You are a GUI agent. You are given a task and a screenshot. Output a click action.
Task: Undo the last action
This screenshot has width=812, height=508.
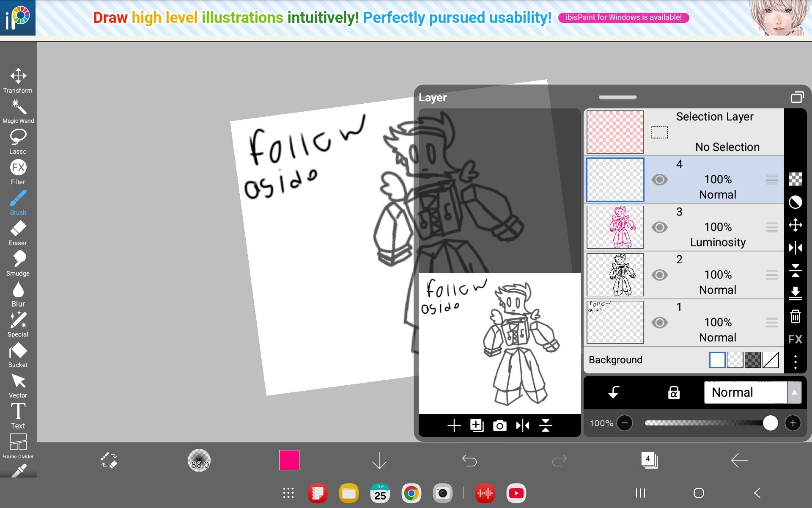pyautogui.click(x=469, y=460)
